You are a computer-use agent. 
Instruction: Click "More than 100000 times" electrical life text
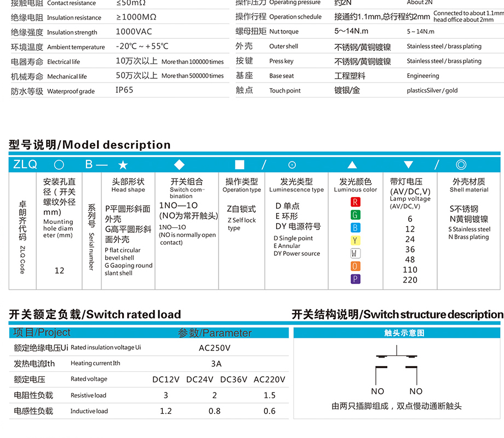tap(192, 62)
